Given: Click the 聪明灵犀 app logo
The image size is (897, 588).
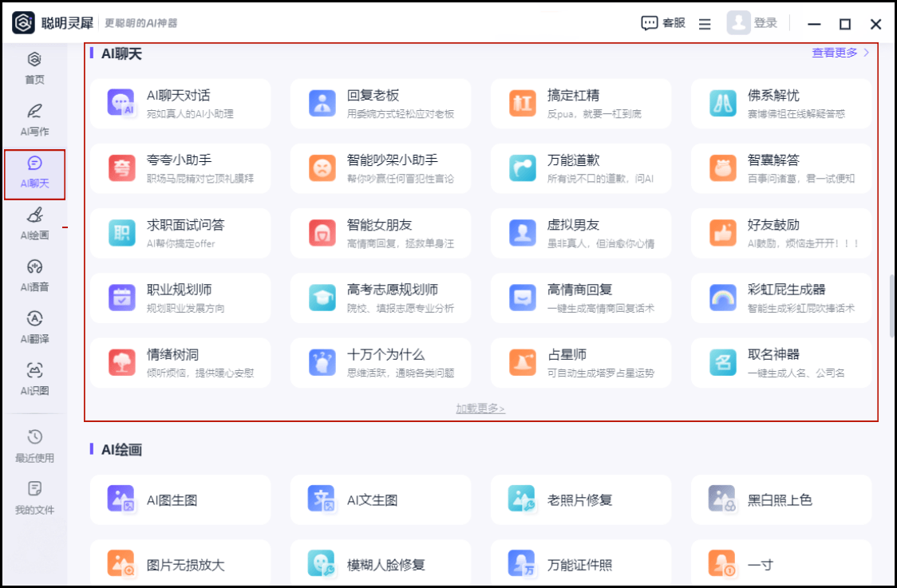Looking at the screenshot, I should (x=23, y=23).
